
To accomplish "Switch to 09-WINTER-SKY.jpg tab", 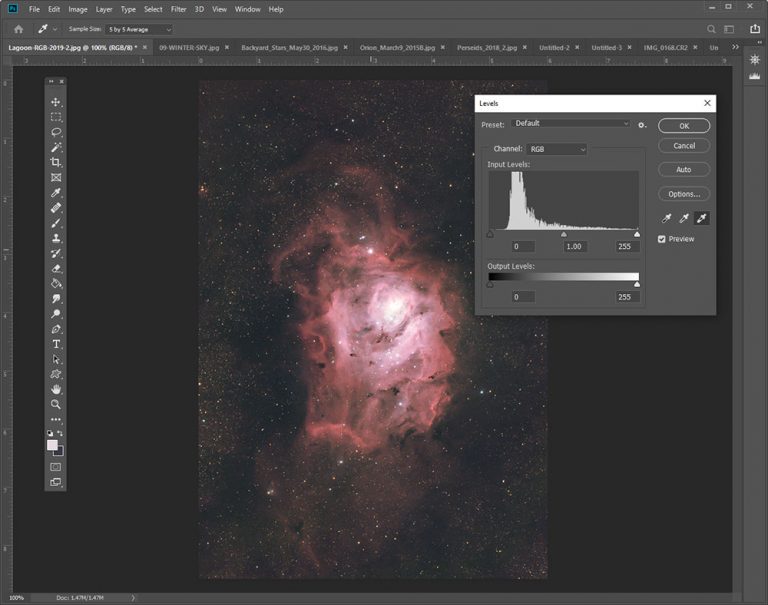I will 189,48.
